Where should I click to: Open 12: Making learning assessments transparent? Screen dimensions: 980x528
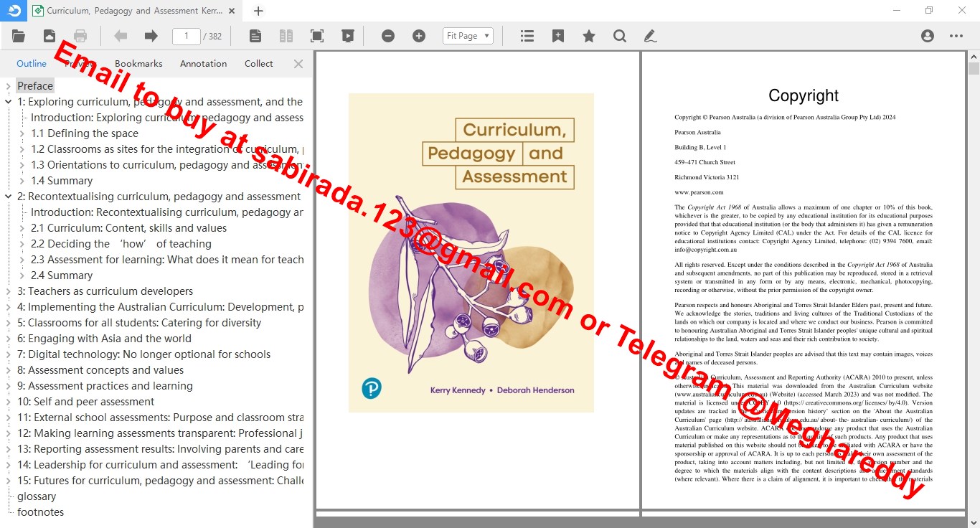pos(160,433)
